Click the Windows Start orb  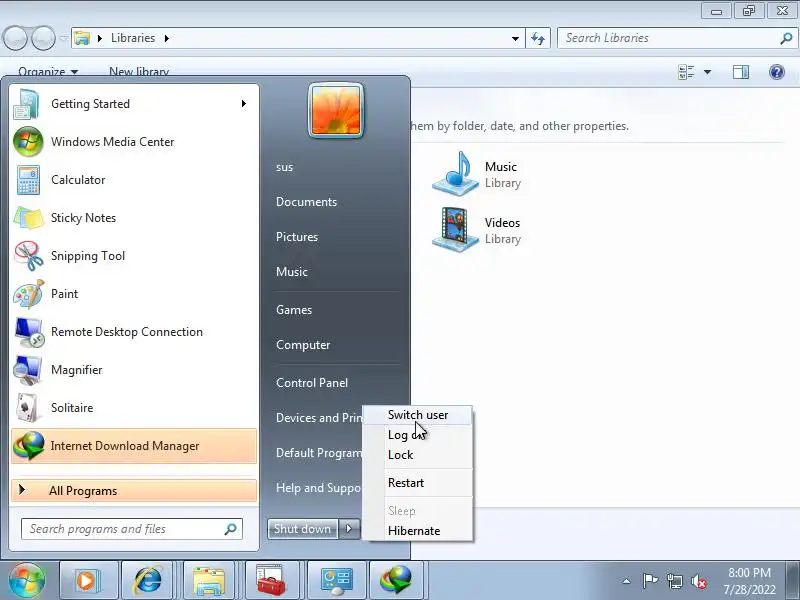click(27, 580)
